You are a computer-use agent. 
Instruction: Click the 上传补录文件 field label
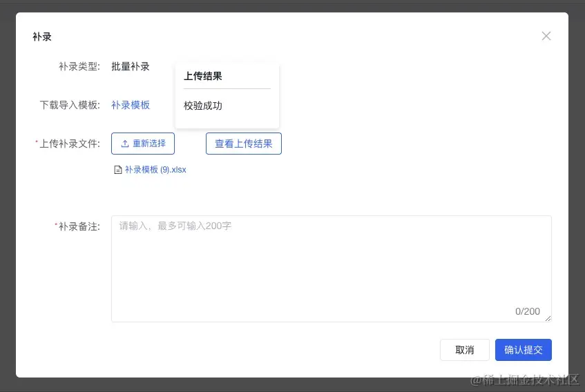70,144
